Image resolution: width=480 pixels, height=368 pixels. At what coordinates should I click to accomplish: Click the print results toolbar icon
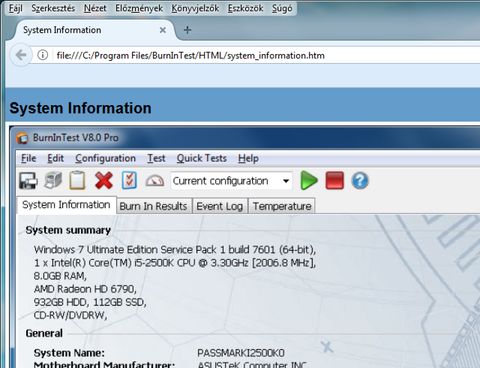(x=53, y=181)
